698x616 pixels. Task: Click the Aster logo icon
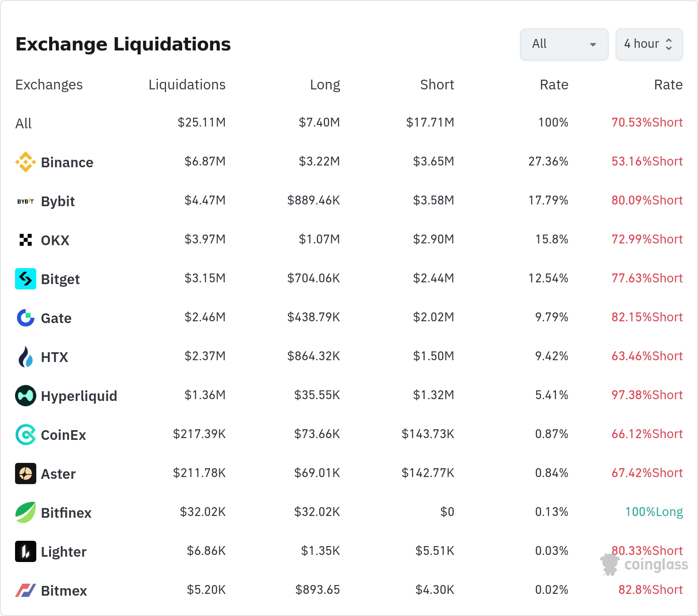[26, 474]
